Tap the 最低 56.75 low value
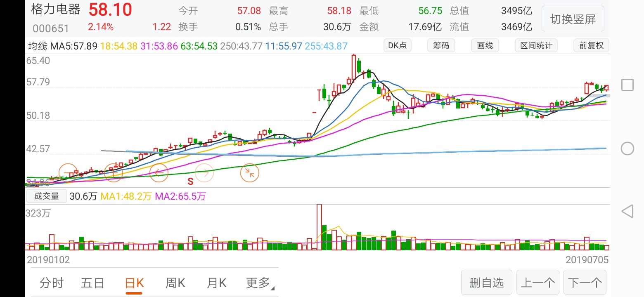This screenshot has width=644, height=297. tap(430, 11)
